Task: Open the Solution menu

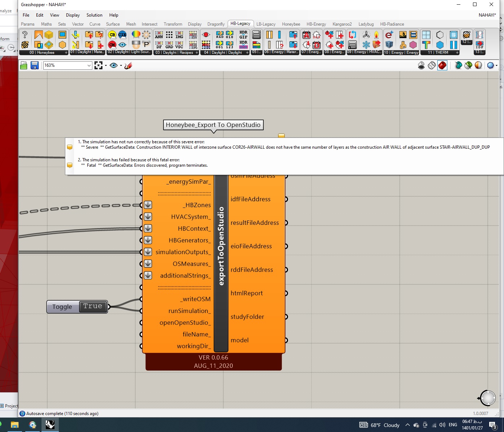Action: (x=95, y=15)
